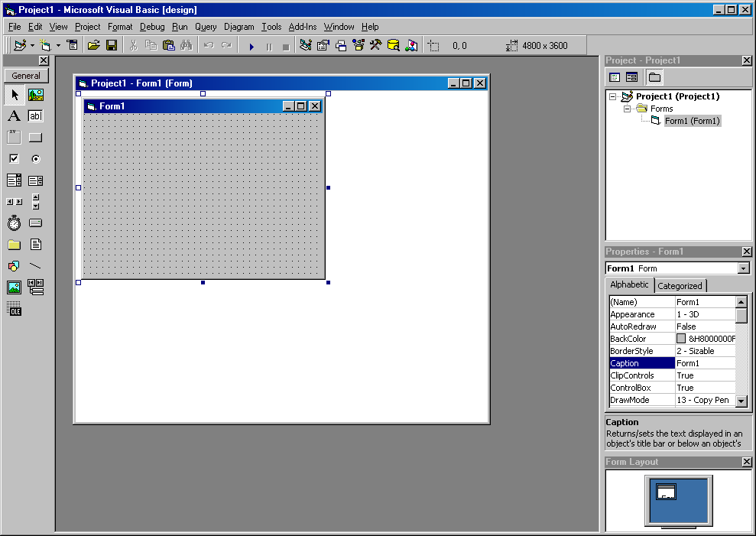Screen dimensions: 756x536
Task: Collapse the Forms folder node
Action: (628, 109)
